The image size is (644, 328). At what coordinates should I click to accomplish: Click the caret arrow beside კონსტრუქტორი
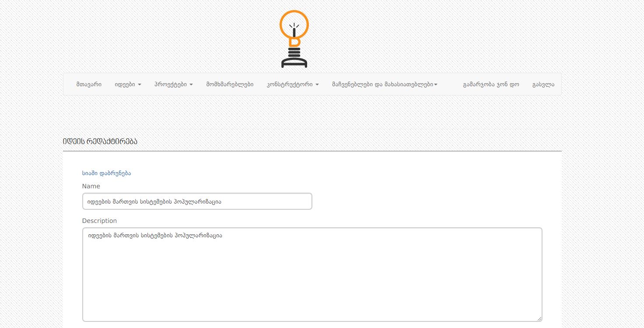pyautogui.click(x=317, y=85)
